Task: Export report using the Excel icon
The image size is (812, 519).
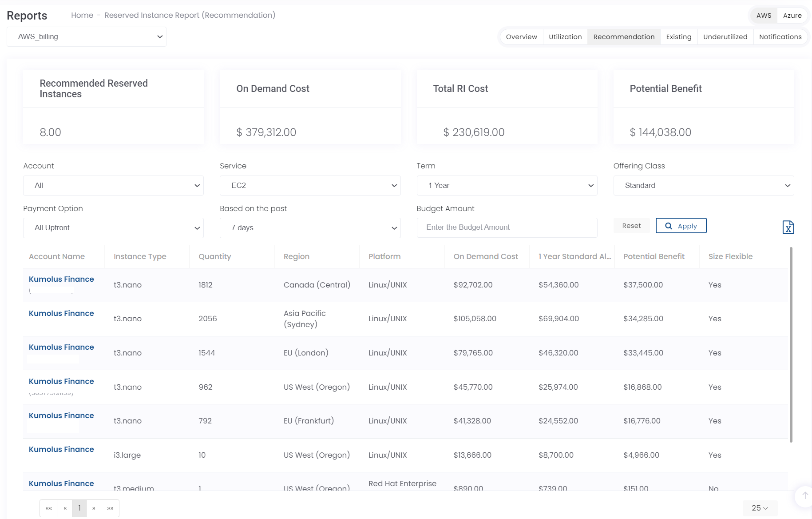Action: pyautogui.click(x=788, y=227)
